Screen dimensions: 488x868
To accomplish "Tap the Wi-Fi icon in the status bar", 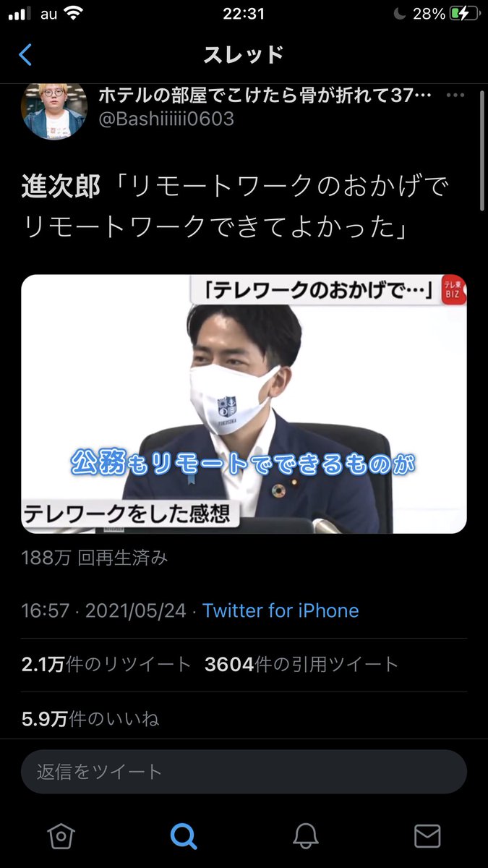I will pos(73,13).
